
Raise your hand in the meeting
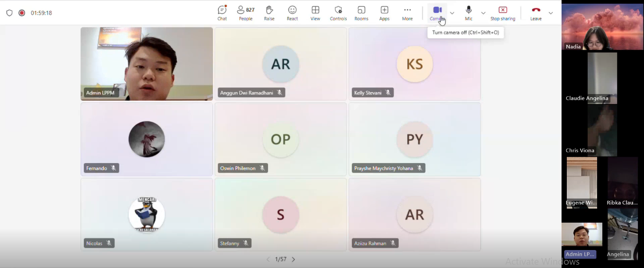click(269, 13)
